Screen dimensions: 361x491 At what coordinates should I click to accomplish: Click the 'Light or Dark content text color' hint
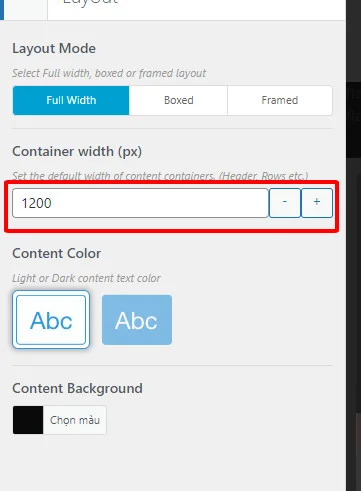pos(86,278)
